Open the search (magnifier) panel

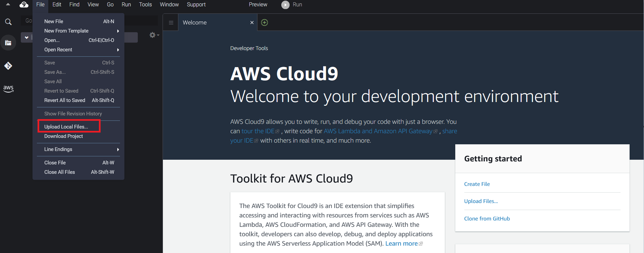(8, 22)
